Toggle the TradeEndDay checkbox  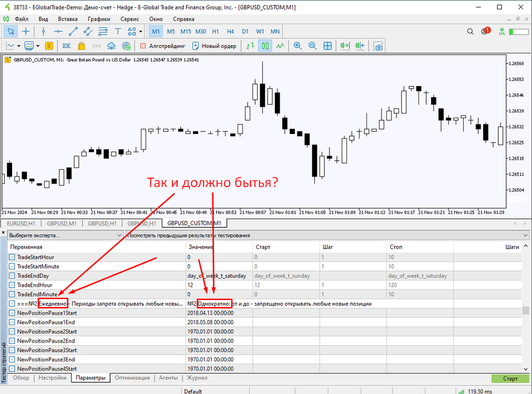12,276
